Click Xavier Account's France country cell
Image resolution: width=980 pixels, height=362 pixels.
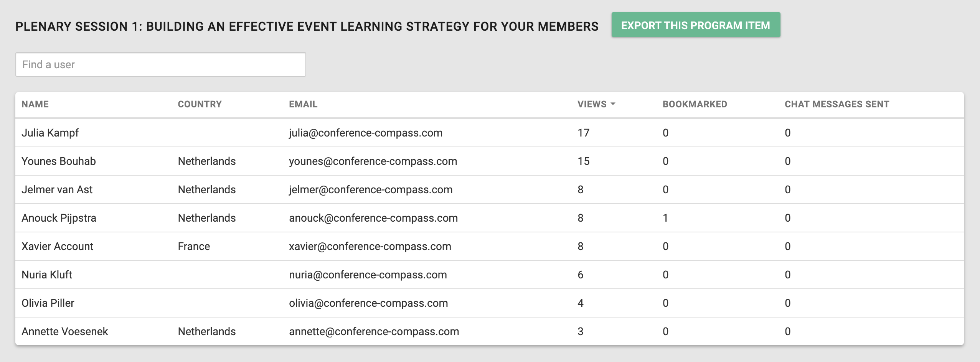click(194, 246)
